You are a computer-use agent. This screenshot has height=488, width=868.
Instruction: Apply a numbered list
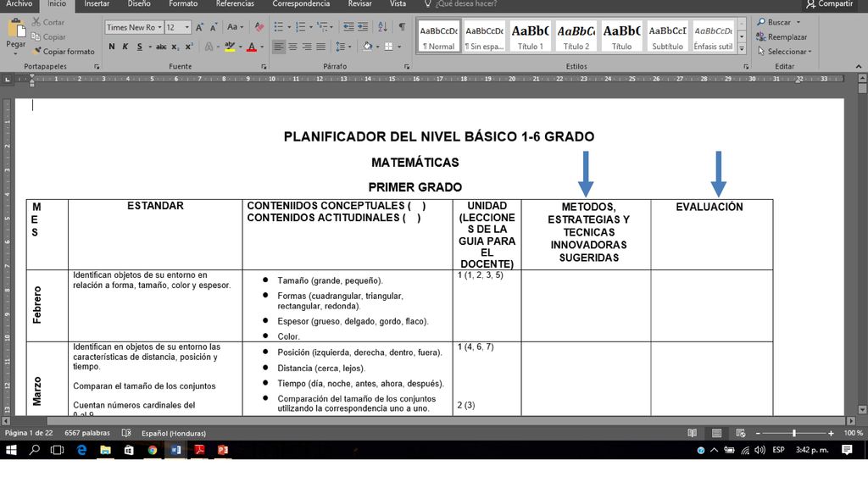point(301,27)
